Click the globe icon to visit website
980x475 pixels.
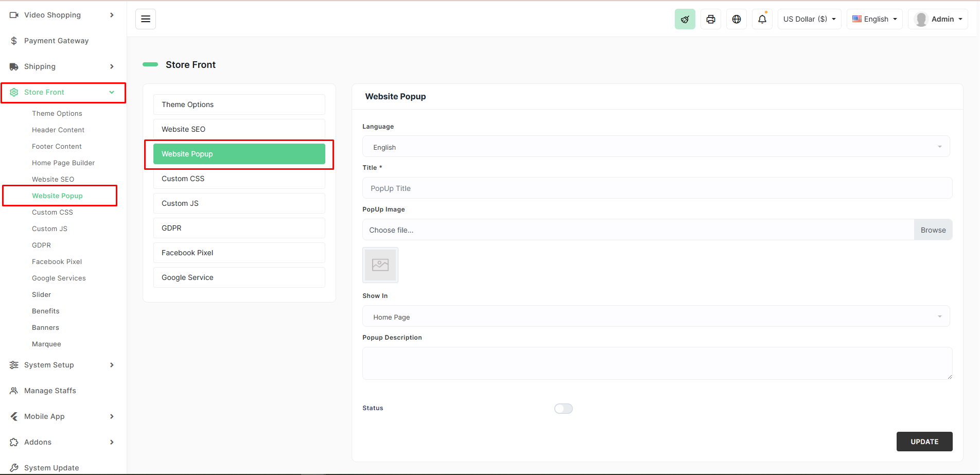[736, 19]
